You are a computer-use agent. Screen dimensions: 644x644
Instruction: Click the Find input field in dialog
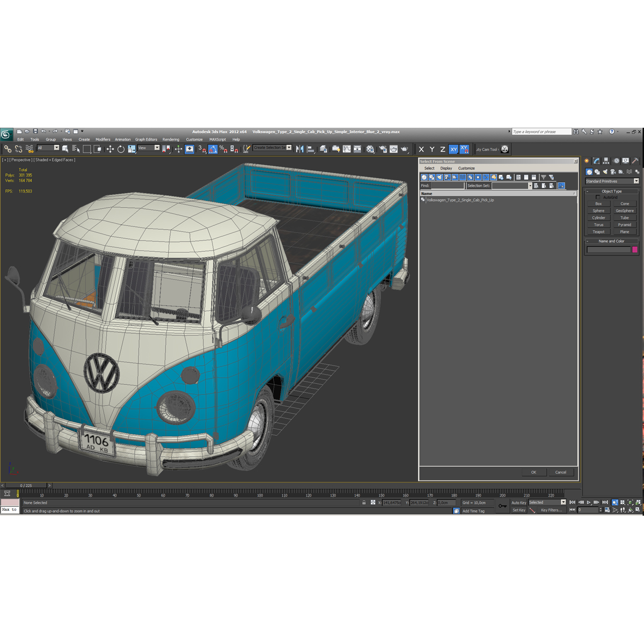point(448,186)
